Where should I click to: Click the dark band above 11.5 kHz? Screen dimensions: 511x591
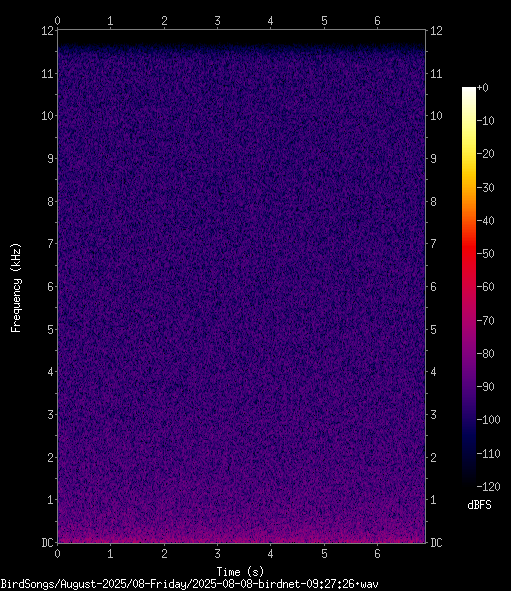point(242,37)
